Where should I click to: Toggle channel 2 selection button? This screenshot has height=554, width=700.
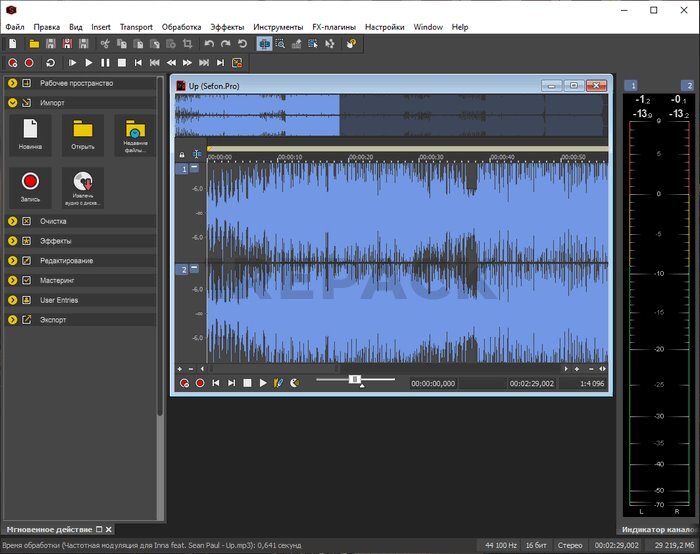click(x=182, y=270)
